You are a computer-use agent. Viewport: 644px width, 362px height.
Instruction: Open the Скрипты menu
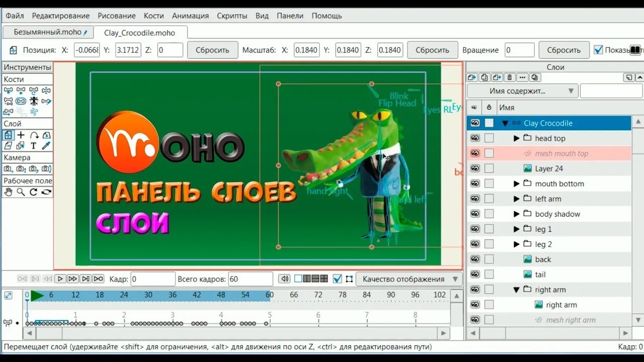tap(232, 16)
